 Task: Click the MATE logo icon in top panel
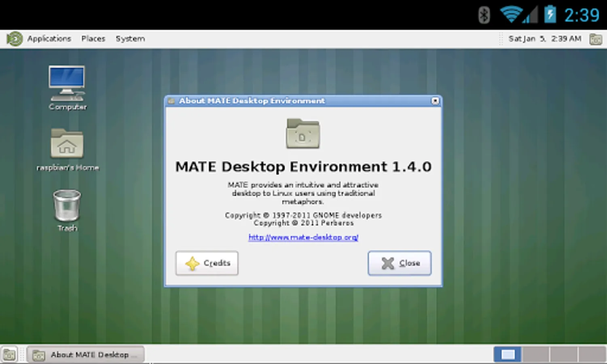point(15,39)
